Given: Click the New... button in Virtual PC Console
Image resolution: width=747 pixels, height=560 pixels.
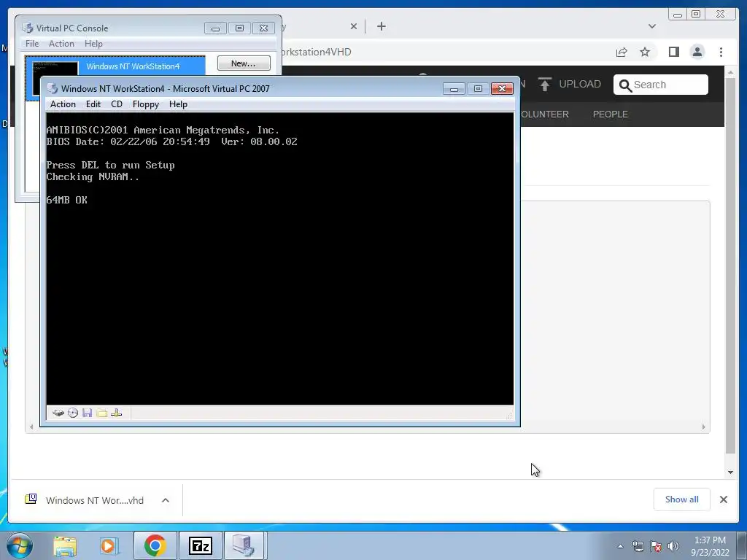Looking at the screenshot, I should coord(244,63).
